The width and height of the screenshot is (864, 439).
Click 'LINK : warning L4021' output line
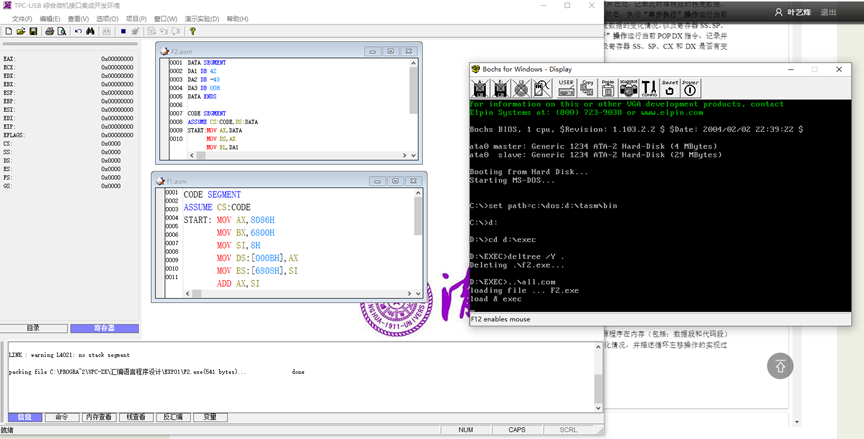coord(69,355)
